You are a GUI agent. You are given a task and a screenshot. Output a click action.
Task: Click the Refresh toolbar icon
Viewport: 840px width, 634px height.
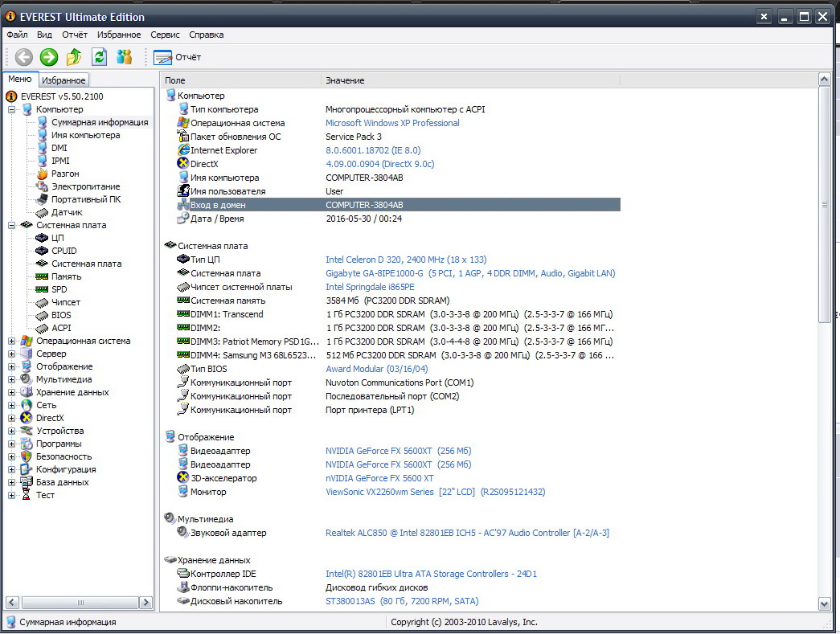click(99, 57)
